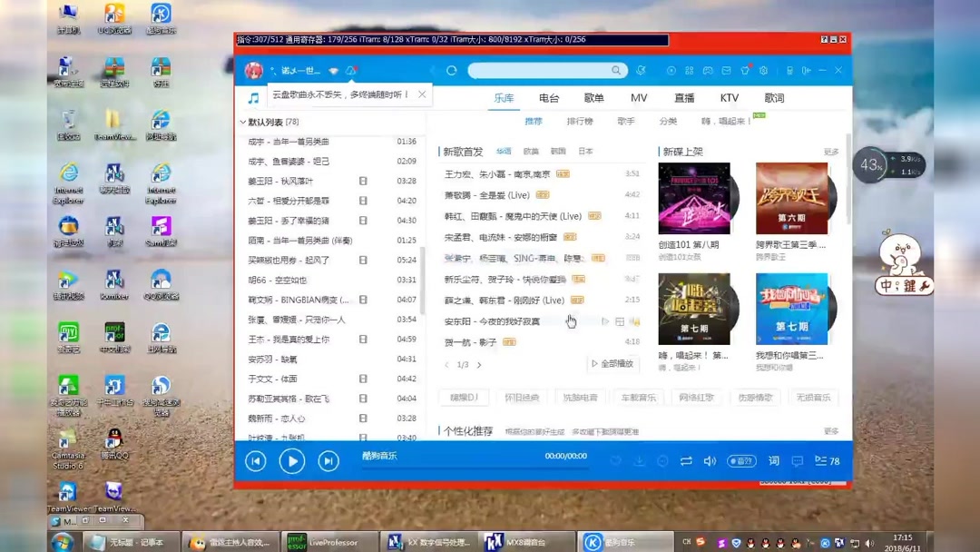Change play mode with the repeat icon
980x552 pixels.
pyautogui.click(x=686, y=460)
